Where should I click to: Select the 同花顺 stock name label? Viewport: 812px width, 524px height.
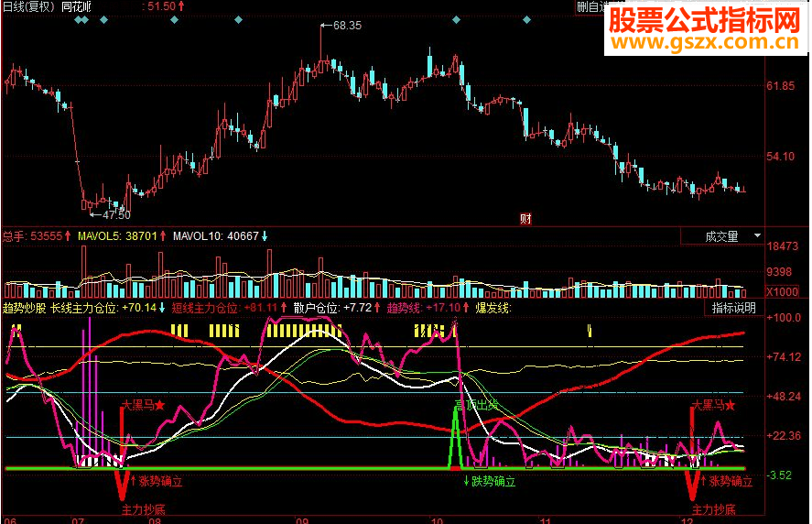pyautogui.click(x=76, y=6)
